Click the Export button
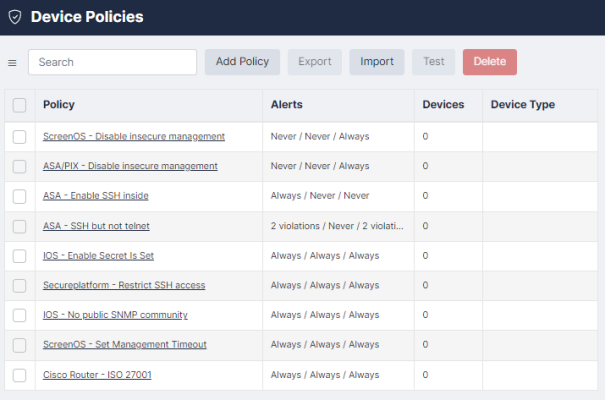The image size is (605, 400). (315, 62)
